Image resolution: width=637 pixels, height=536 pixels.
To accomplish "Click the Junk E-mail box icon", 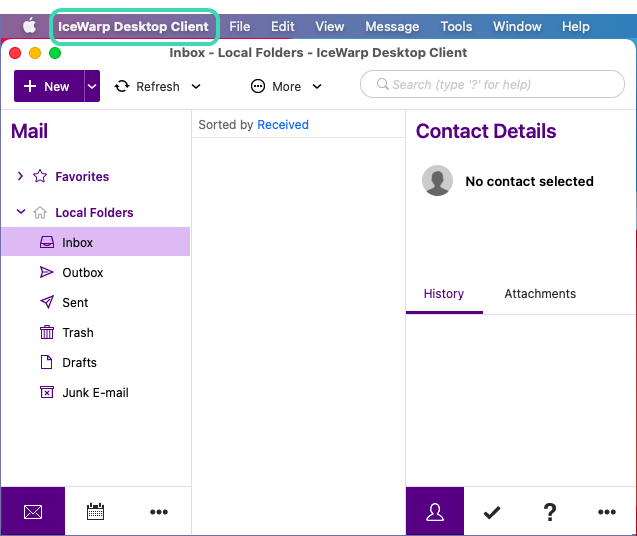I will [47, 392].
